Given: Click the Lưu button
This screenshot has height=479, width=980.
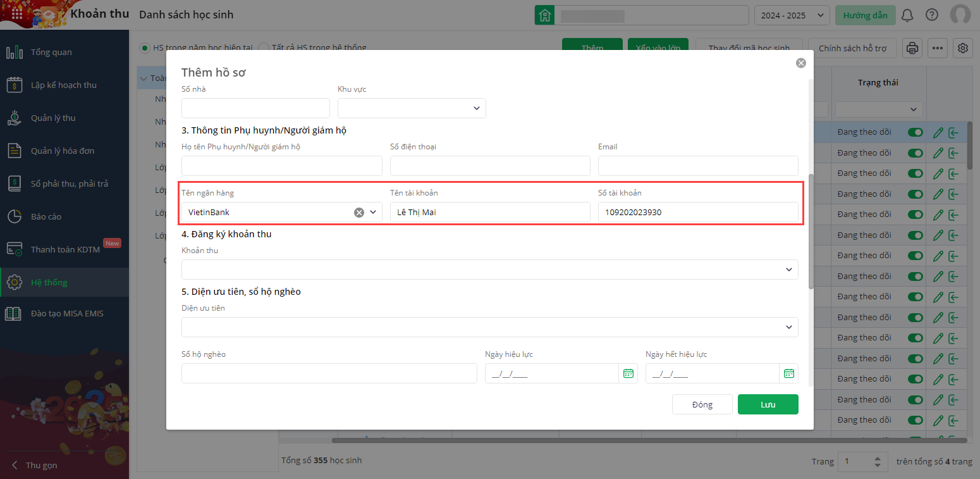Looking at the screenshot, I should click(x=768, y=404).
